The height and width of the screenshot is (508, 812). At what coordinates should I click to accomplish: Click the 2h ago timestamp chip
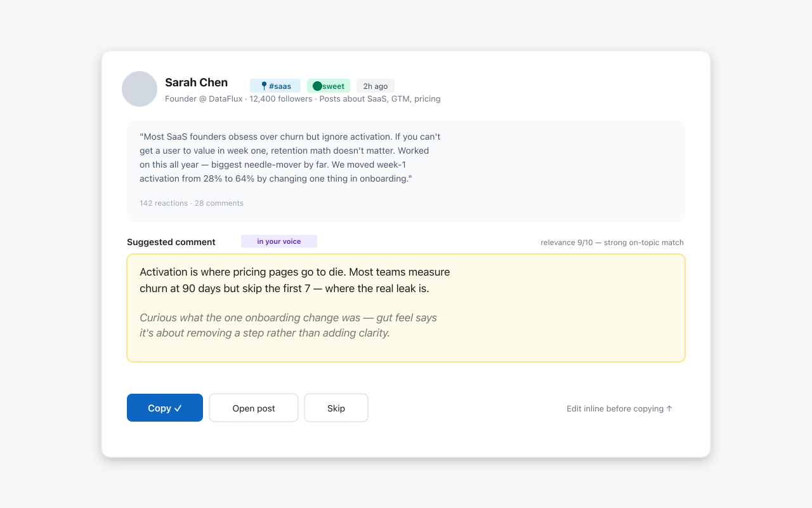375,86
